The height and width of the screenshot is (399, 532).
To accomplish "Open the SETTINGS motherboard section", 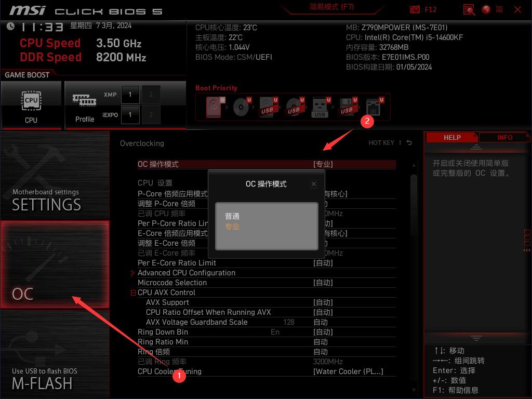I will [x=55, y=176].
